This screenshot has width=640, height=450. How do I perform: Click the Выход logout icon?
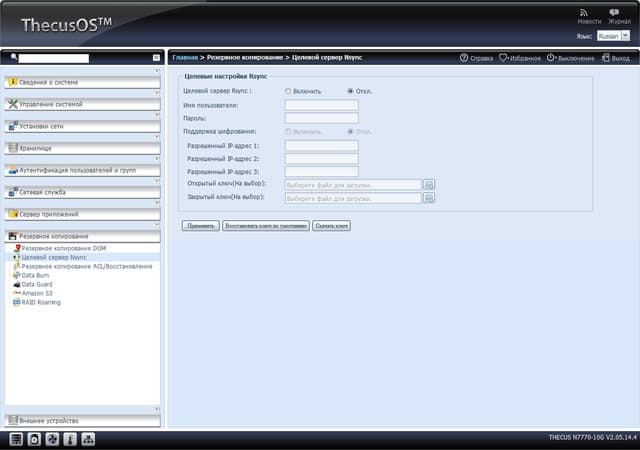tap(606, 58)
